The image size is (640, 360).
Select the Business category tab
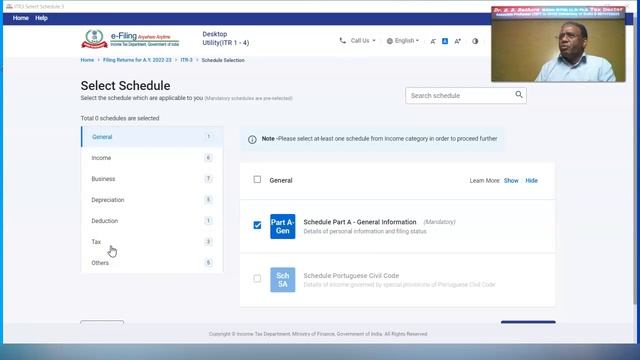tap(152, 179)
